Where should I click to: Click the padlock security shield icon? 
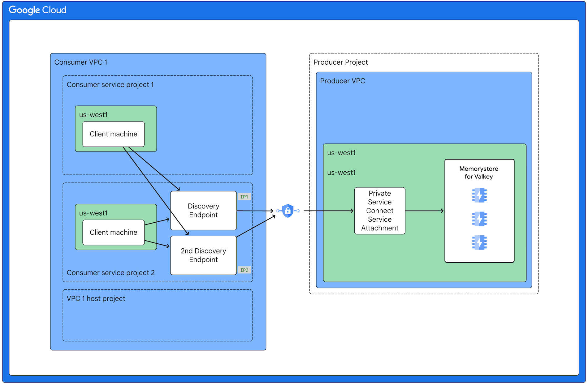[288, 211]
